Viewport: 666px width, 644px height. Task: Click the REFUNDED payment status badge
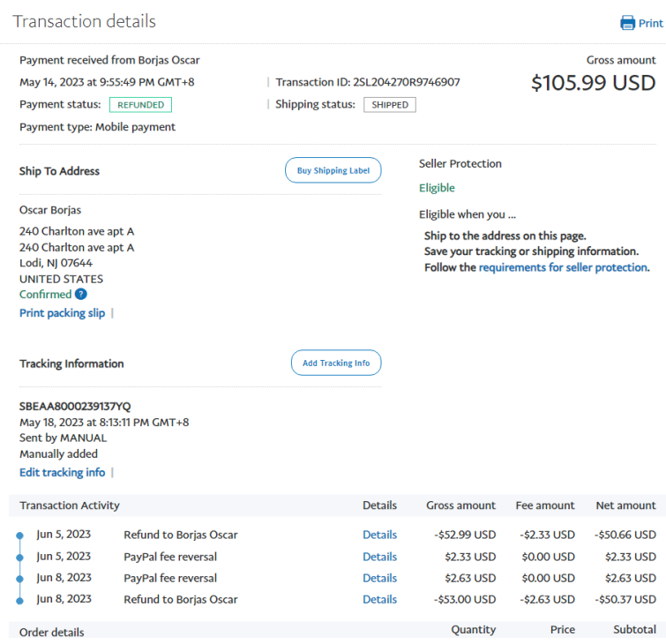[x=140, y=104]
